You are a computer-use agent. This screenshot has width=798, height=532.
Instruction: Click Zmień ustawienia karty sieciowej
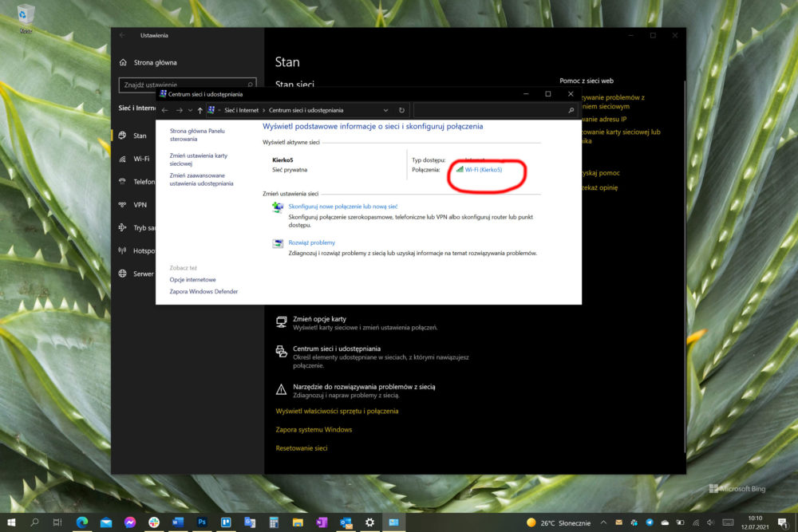[199, 160]
